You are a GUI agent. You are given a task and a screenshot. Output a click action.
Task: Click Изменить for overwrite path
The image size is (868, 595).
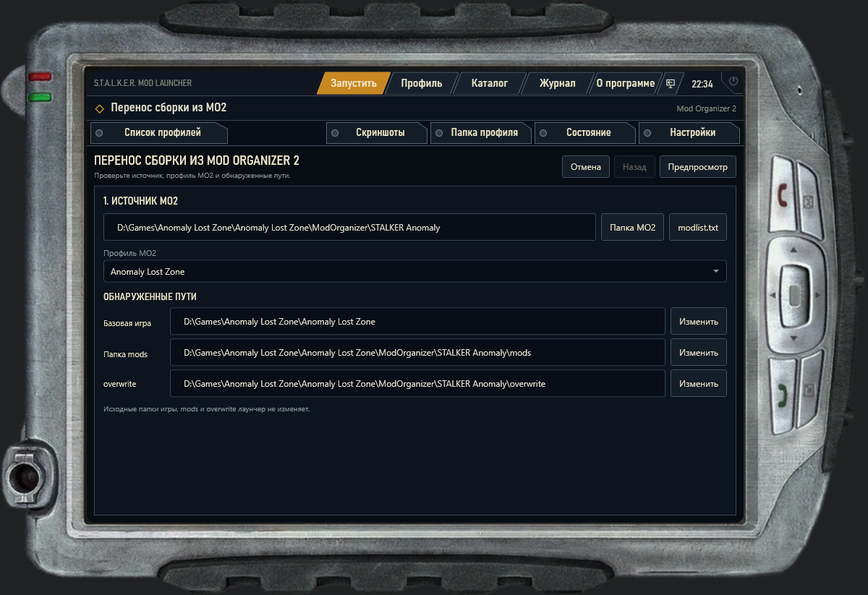click(x=699, y=384)
